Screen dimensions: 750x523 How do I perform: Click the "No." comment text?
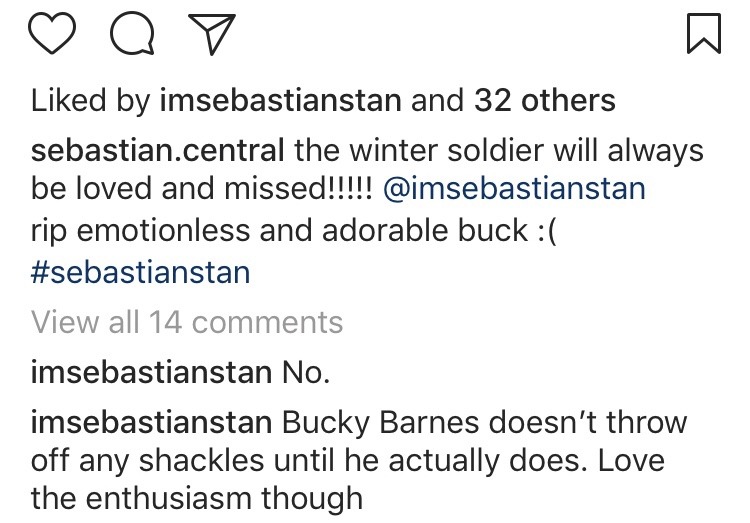[306, 373]
